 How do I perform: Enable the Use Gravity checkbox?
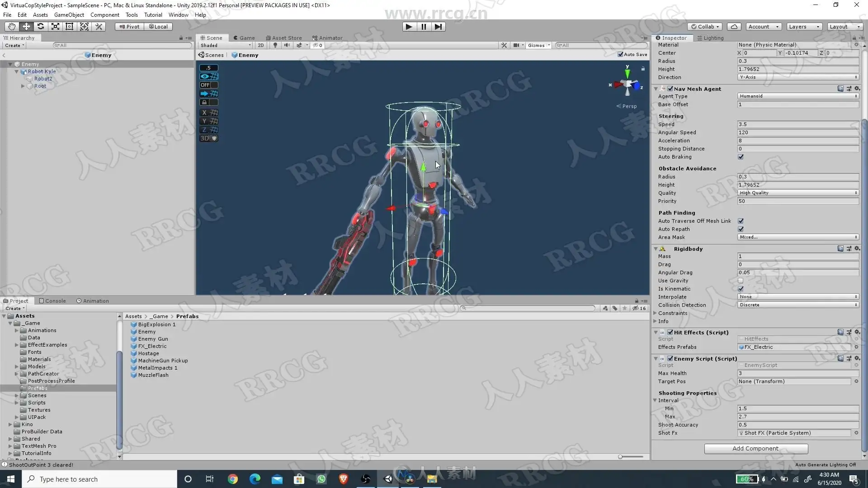click(x=741, y=281)
